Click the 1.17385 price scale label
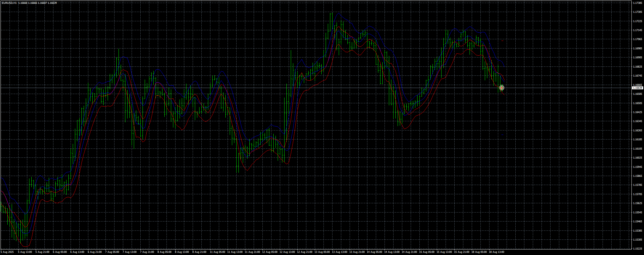644x255 pixels. pyautogui.click(x=638, y=3)
